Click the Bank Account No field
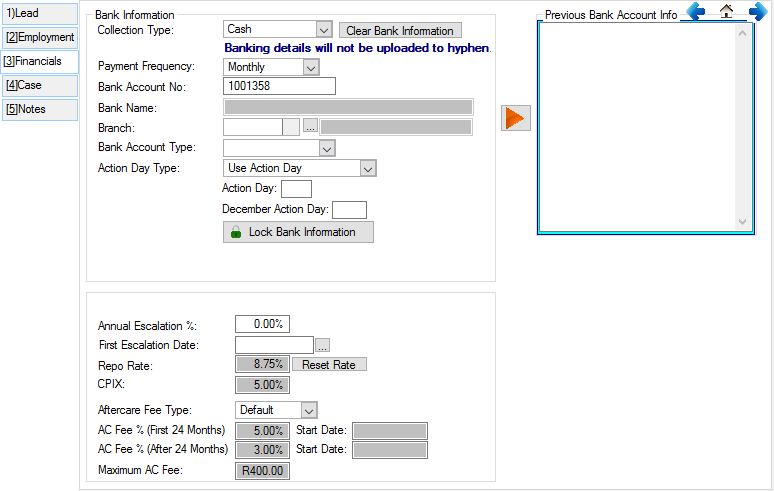 pos(279,86)
